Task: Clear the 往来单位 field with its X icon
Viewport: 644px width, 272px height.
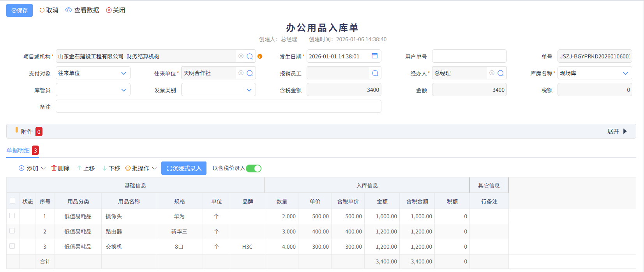Action: click(x=241, y=73)
